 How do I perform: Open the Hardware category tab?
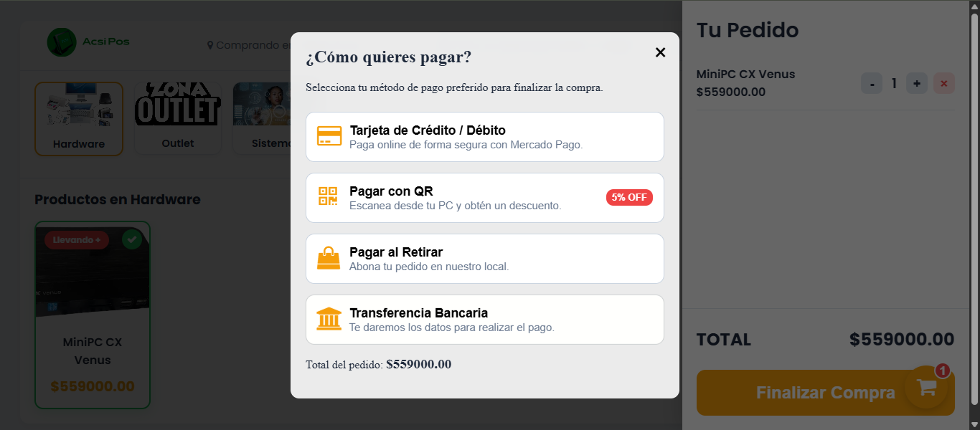79,118
